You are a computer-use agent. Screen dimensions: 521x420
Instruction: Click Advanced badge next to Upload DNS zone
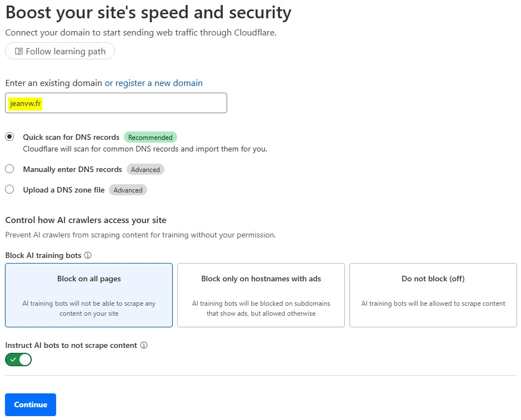pyautogui.click(x=128, y=190)
